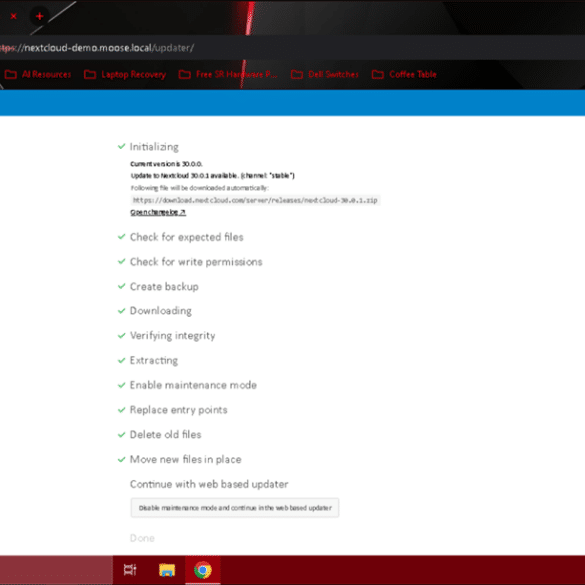585x585 pixels.
Task: Open File Explorer from the taskbar
Action: (167, 570)
